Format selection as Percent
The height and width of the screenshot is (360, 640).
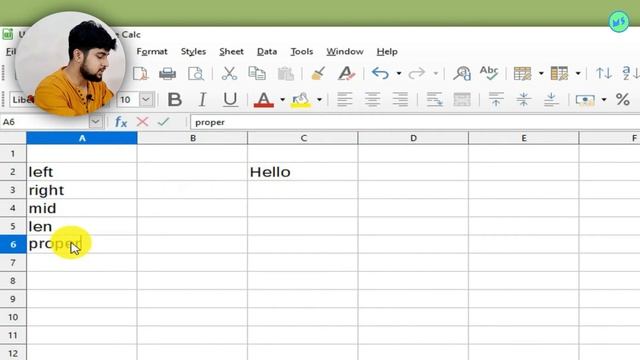point(622,99)
